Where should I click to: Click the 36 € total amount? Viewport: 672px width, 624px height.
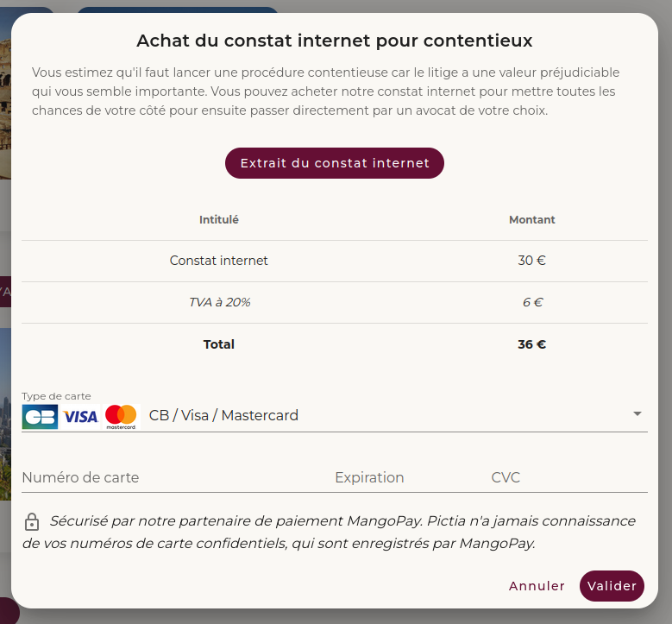coord(532,344)
